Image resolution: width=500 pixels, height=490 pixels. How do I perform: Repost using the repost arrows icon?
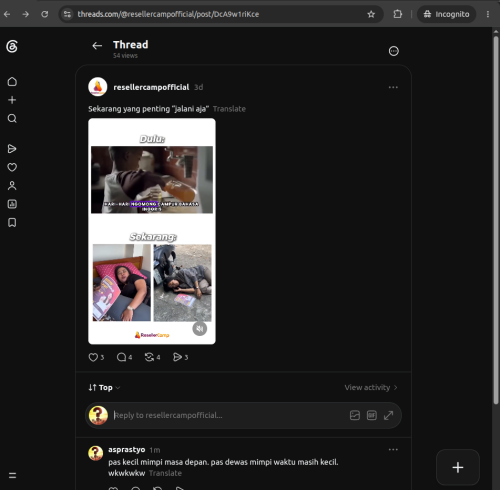[x=149, y=357]
